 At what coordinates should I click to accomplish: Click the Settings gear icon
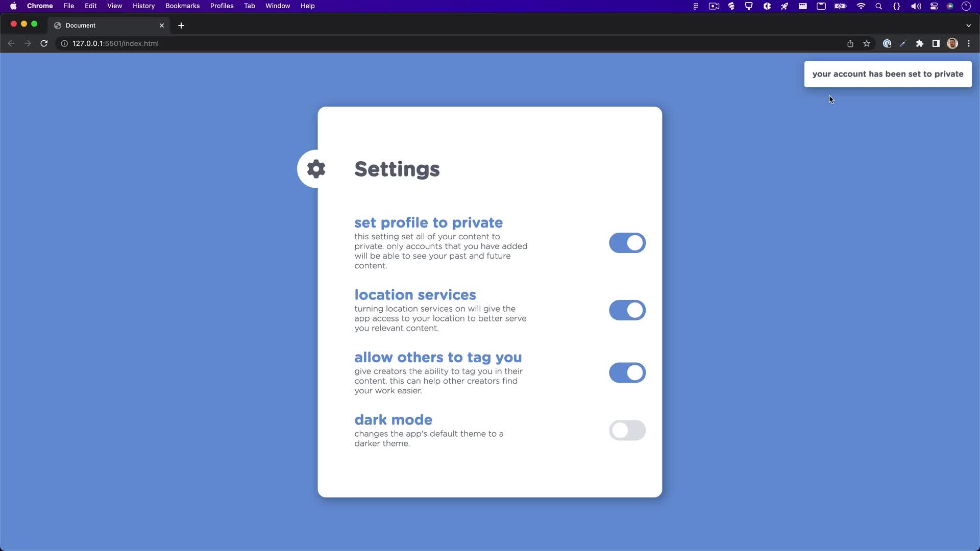click(316, 169)
